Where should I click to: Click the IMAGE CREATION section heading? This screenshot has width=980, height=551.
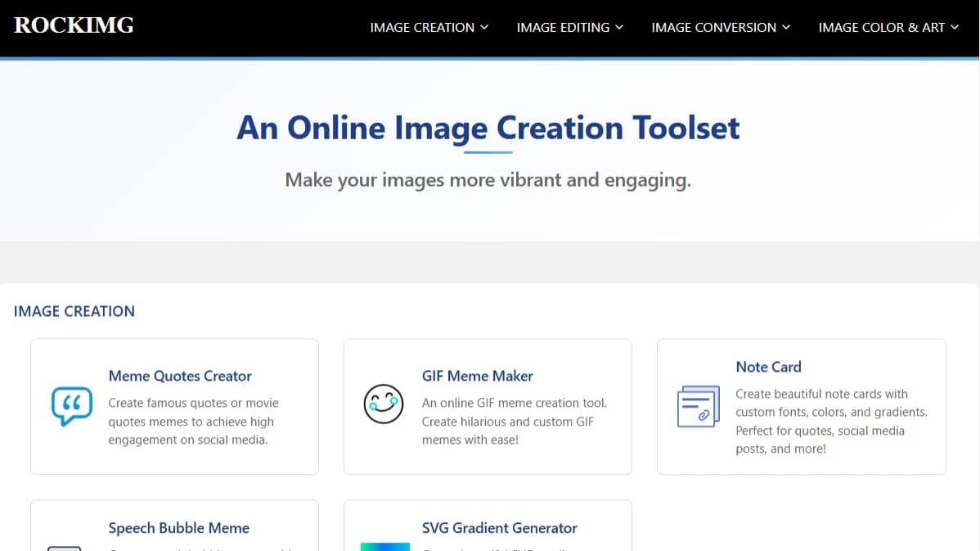(74, 311)
